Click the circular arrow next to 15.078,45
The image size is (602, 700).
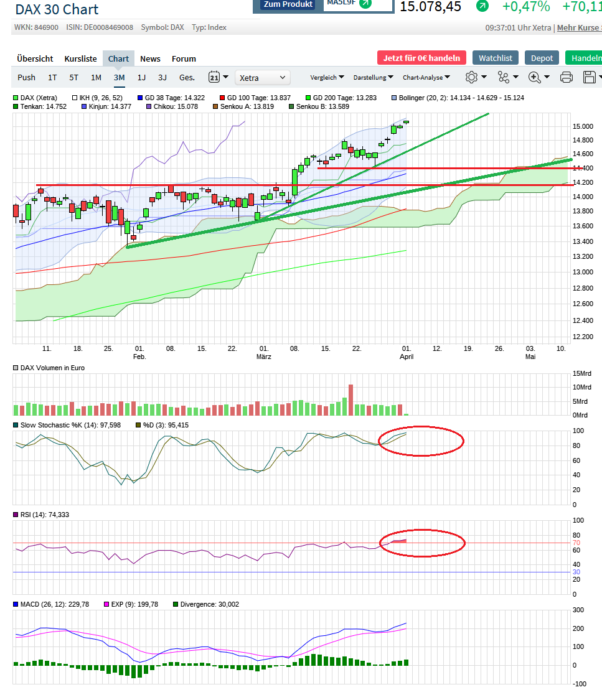click(x=482, y=6)
